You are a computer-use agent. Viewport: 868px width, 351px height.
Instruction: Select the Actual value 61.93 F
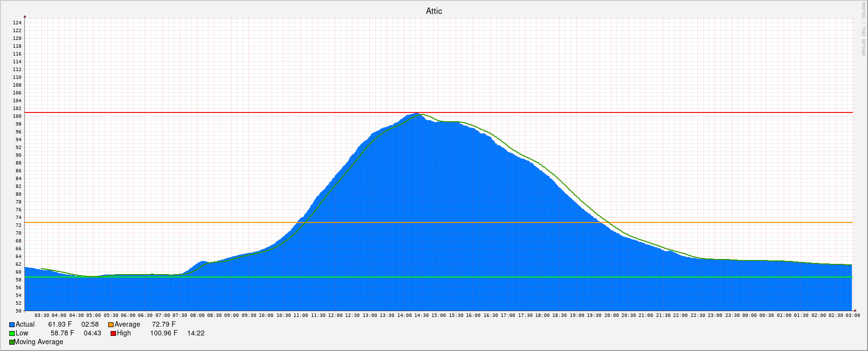tap(60, 325)
